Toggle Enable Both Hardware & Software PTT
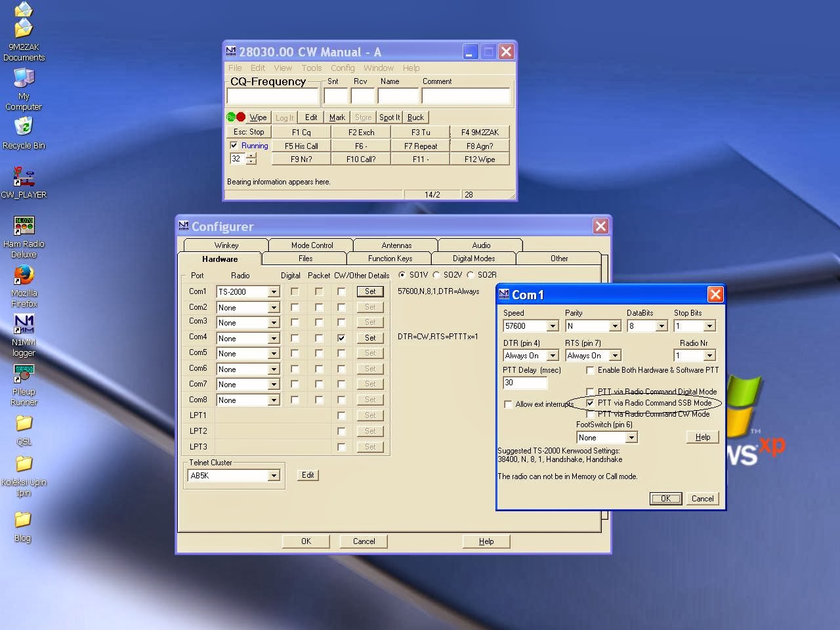Image resolution: width=840 pixels, height=630 pixels. 590,370
